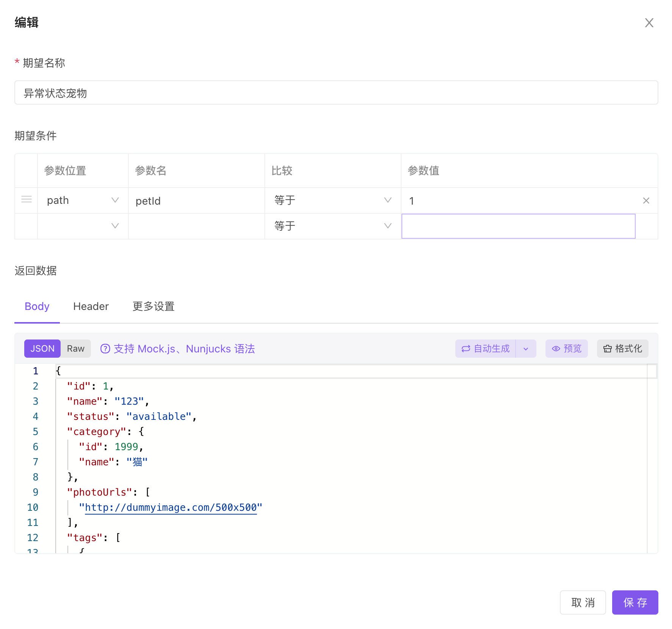This screenshot has width=672, height=629.
Task: Select the Body tab
Action: (x=37, y=306)
